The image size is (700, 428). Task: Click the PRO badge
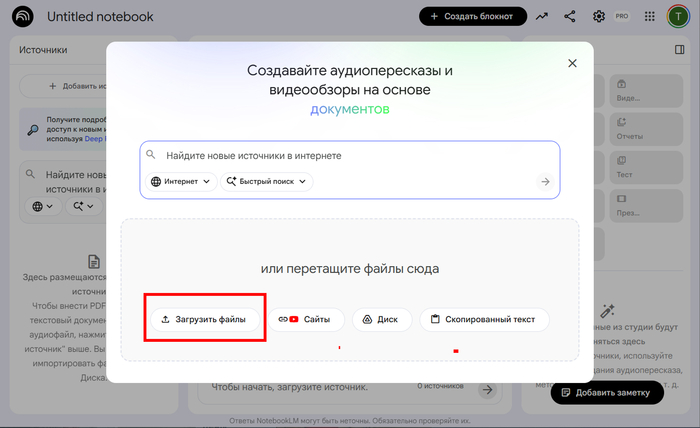[622, 16]
